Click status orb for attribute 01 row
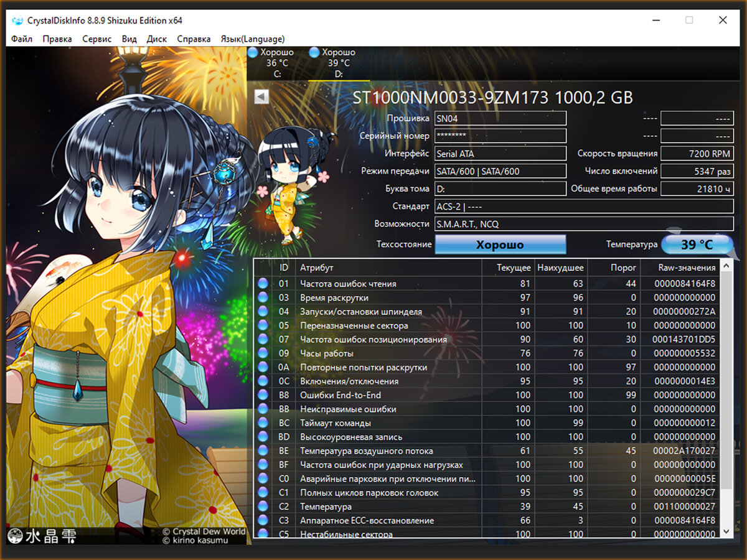 click(263, 284)
